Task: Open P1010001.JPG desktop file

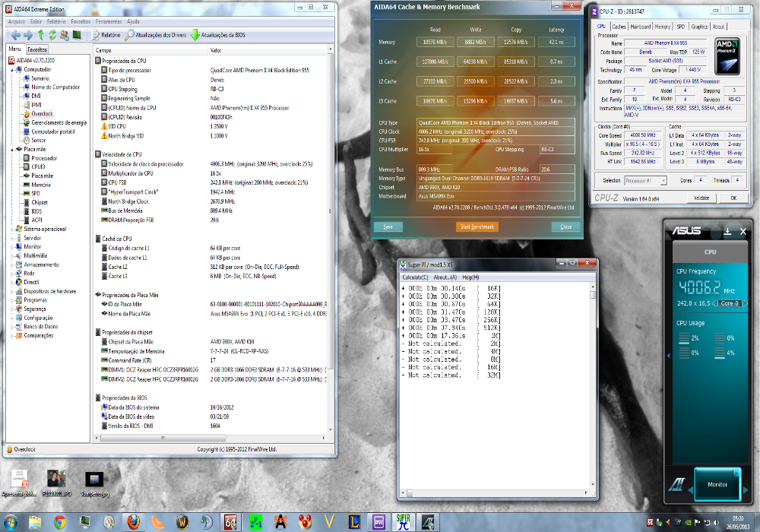Action: [56, 483]
